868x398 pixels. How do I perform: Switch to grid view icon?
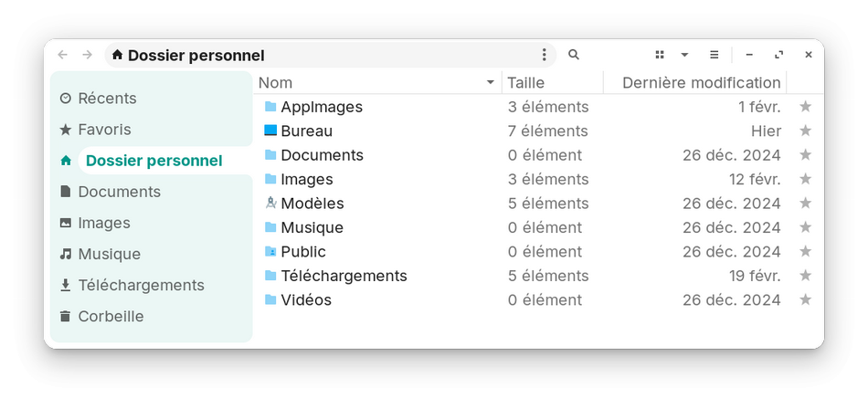660,55
